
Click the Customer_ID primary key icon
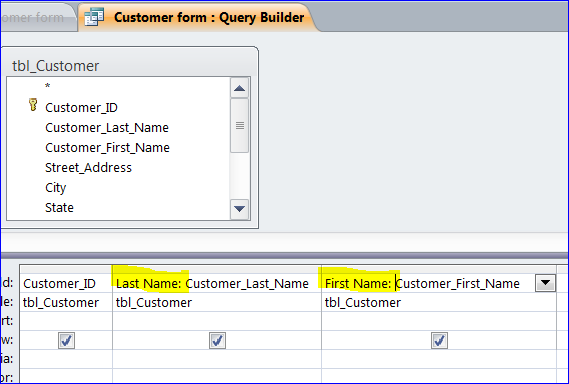point(33,105)
